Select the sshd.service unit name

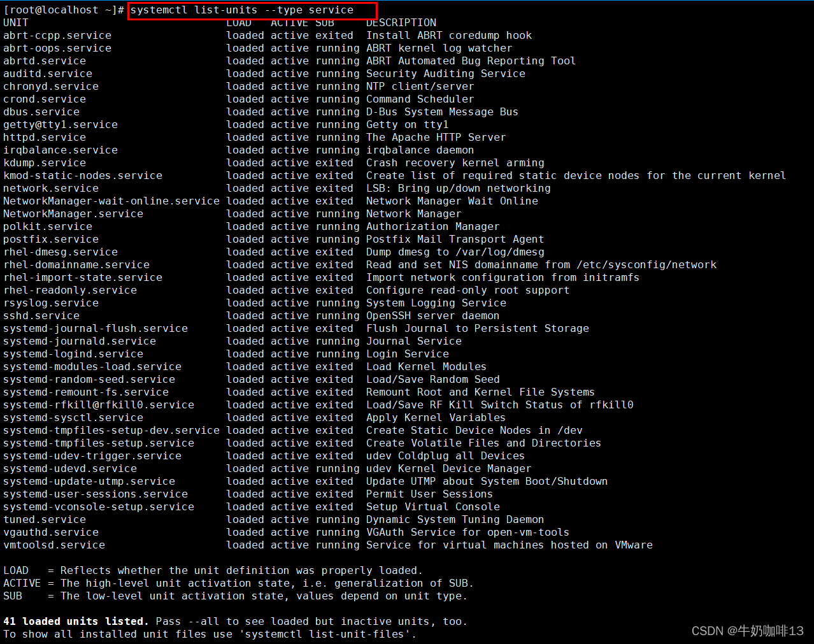[x=41, y=316]
